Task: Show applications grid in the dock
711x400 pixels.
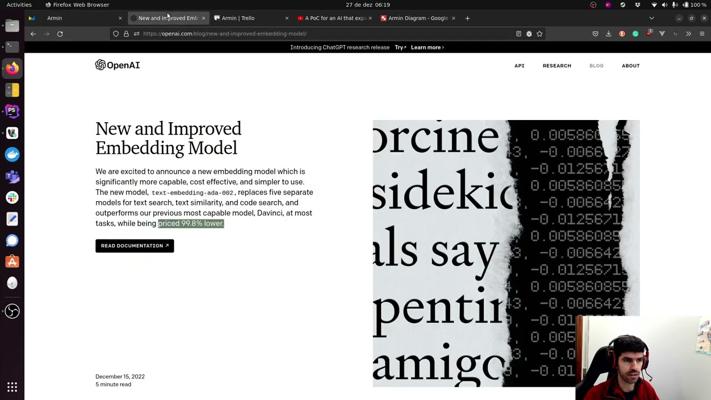Action: (x=12, y=387)
